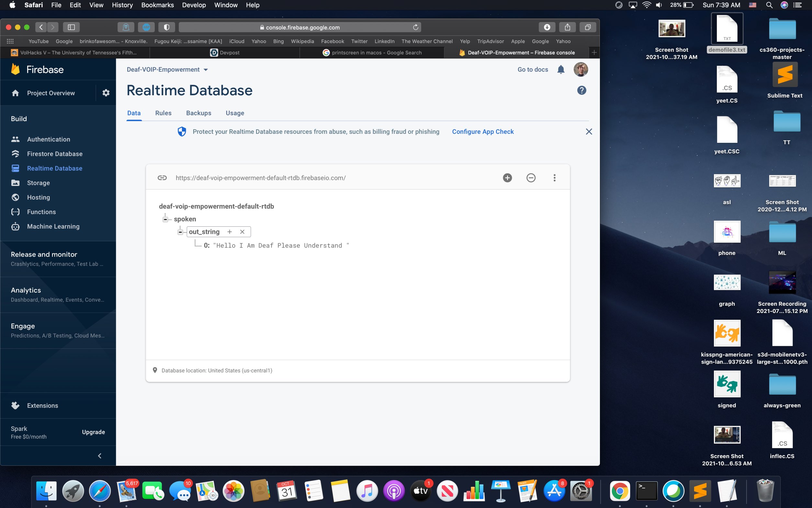Screen dimensions: 812x508
Task: Open the database three-dot overflow menu
Action: 554,178
